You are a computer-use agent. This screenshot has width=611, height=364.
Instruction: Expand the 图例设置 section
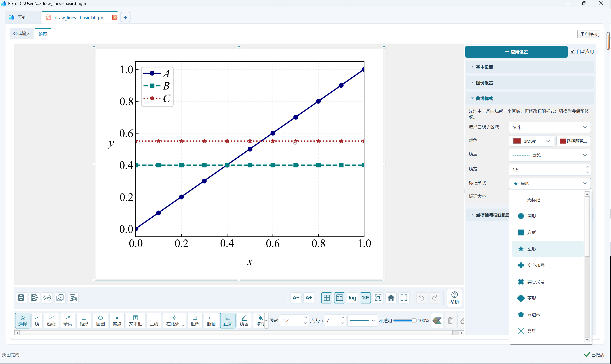coord(530,83)
